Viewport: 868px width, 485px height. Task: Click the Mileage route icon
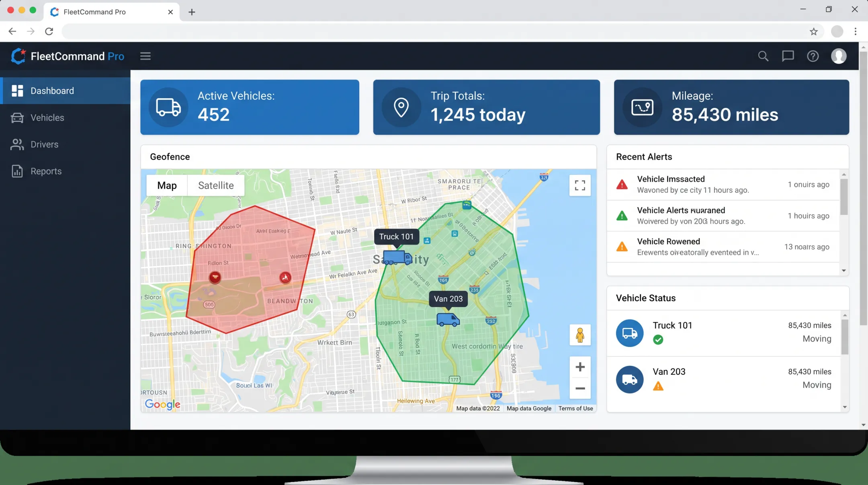pos(642,107)
